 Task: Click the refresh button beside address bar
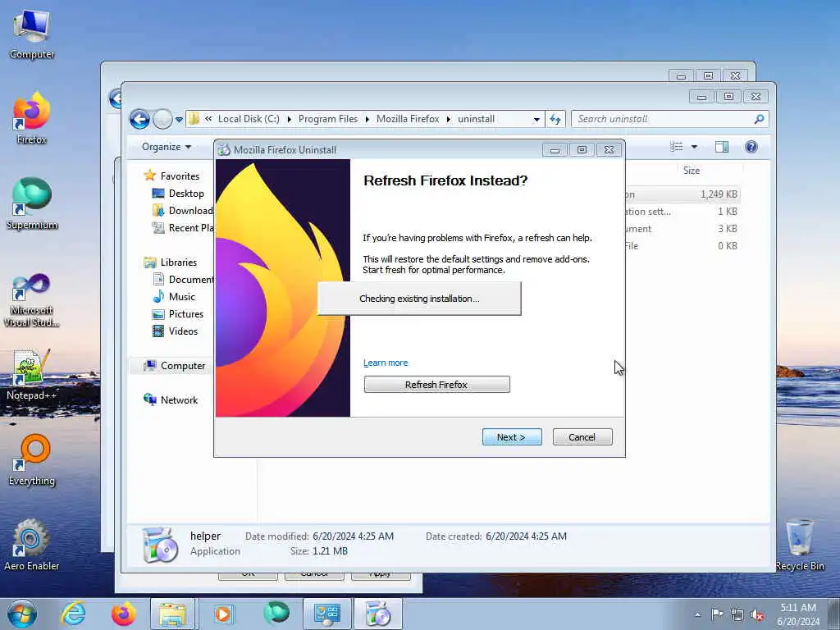click(x=555, y=119)
